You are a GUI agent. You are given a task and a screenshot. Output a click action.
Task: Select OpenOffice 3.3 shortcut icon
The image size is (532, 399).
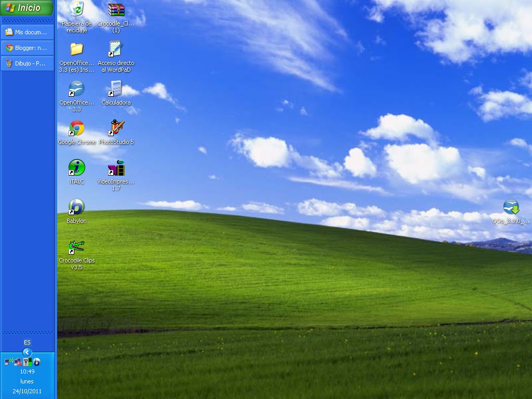pyautogui.click(x=77, y=96)
